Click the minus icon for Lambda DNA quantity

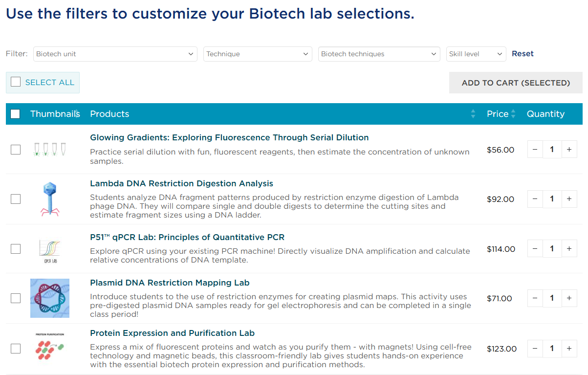click(x=535, y=199)
